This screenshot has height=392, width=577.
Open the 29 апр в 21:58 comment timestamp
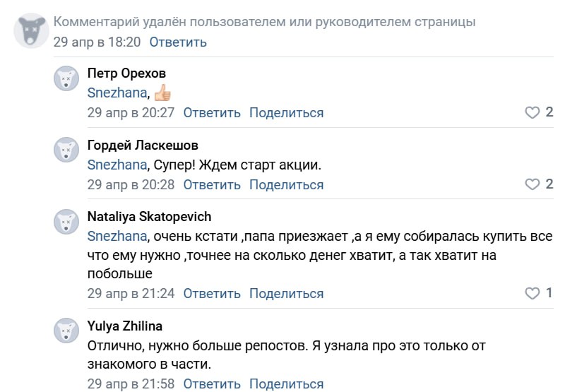131,384
